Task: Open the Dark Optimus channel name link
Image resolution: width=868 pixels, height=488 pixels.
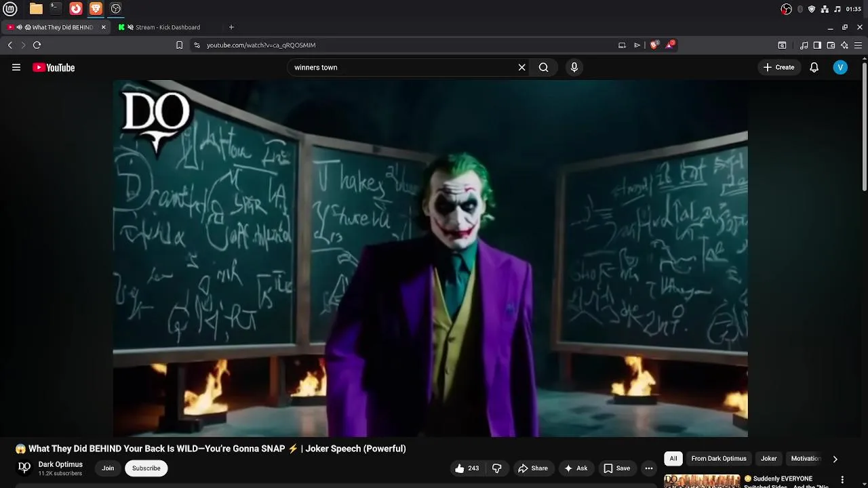Action: coord(60,464)
